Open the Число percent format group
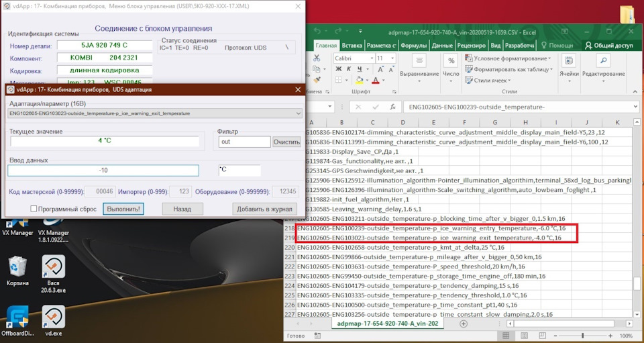The height and width of the screenshot is (343, 644). coord(451,61)
